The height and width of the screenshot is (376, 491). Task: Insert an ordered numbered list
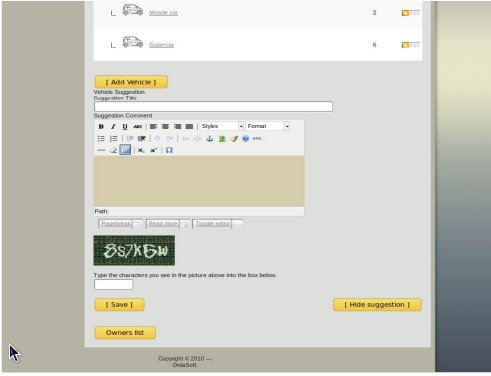(x=113, y=139)
